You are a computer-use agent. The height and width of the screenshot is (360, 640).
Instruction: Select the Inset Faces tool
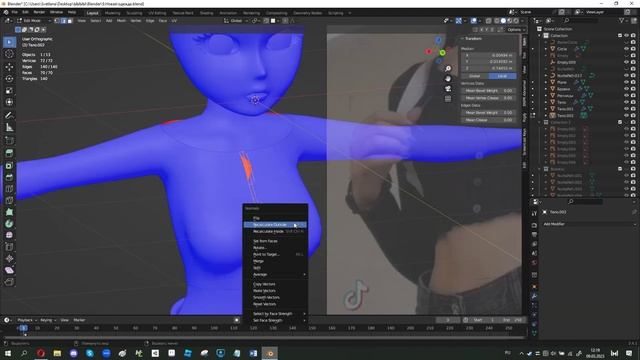pyautogui.click(x=9, y=165)
